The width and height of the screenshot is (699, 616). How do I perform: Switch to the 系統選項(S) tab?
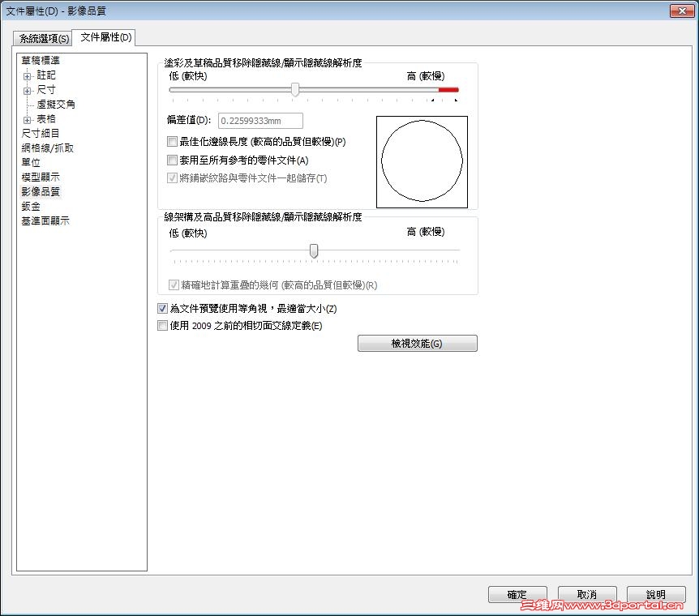pos(43,38)
